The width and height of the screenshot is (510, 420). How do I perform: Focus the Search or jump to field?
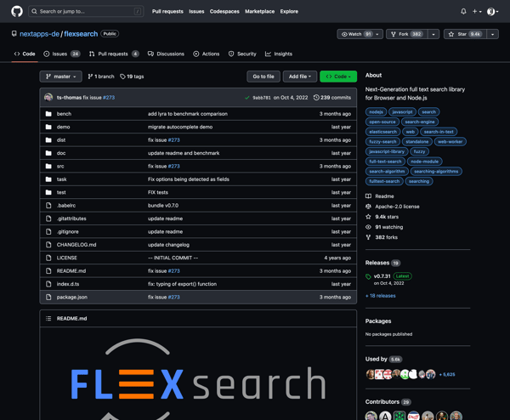[86, 11]
